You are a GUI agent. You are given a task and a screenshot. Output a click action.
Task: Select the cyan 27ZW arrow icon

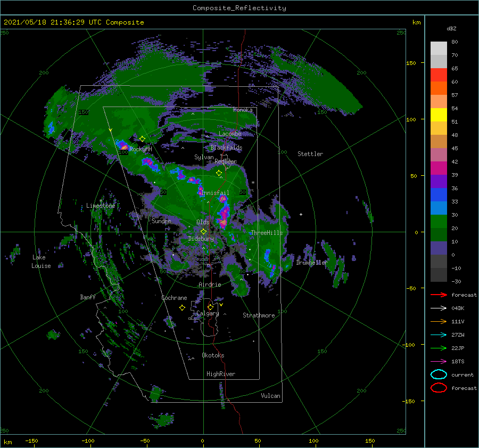click(x=439, y=335)
